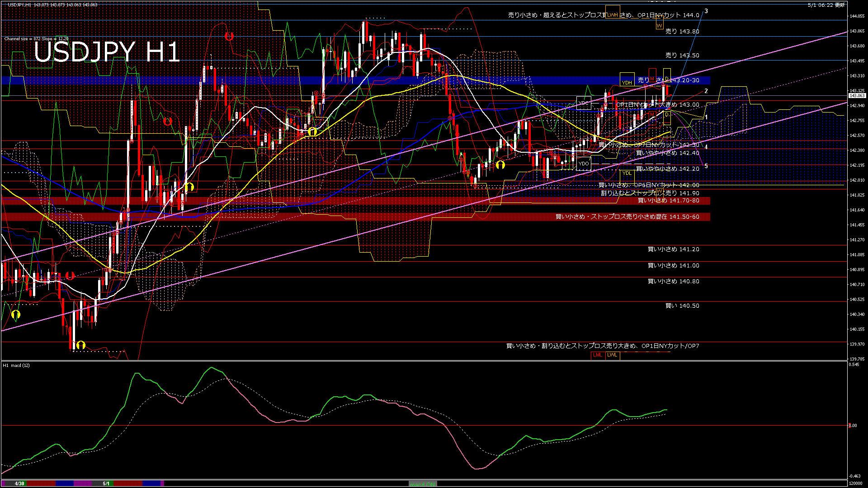Click the 買い小さめ 141.20 label

(x=673, y=249)
